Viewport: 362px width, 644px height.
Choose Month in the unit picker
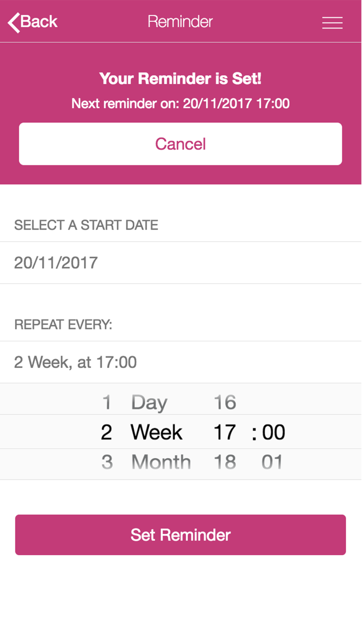[161, 462]
